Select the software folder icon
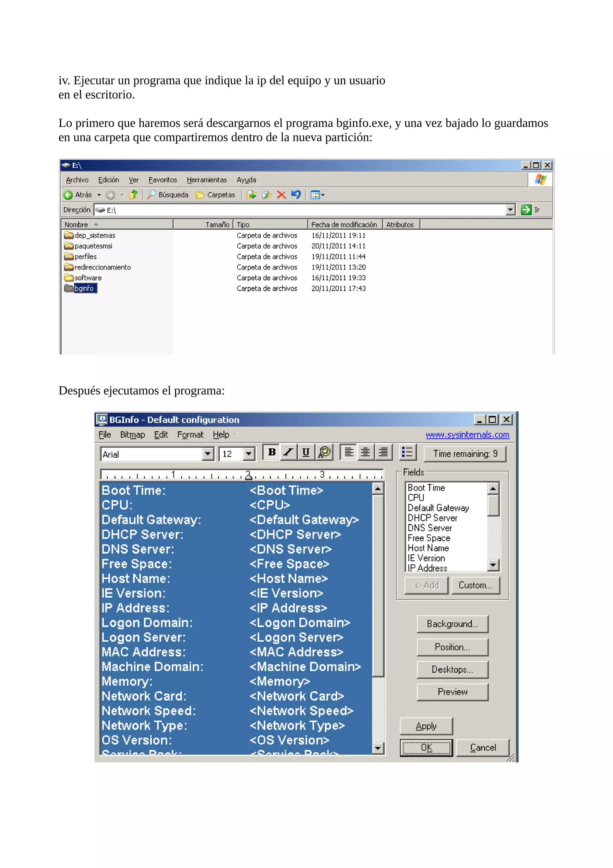This screenshot has height=868, width=613. tap(69, 277)
